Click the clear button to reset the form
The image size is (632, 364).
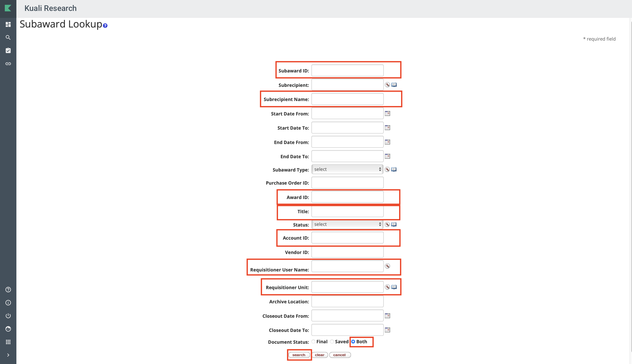320,354
